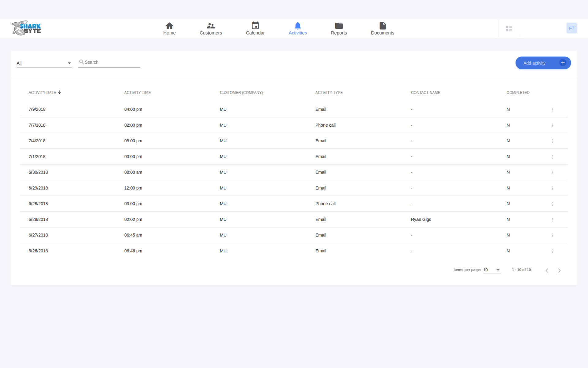Open Items per page dropdown
The image size is (588, 368).
tap(492, 270)
